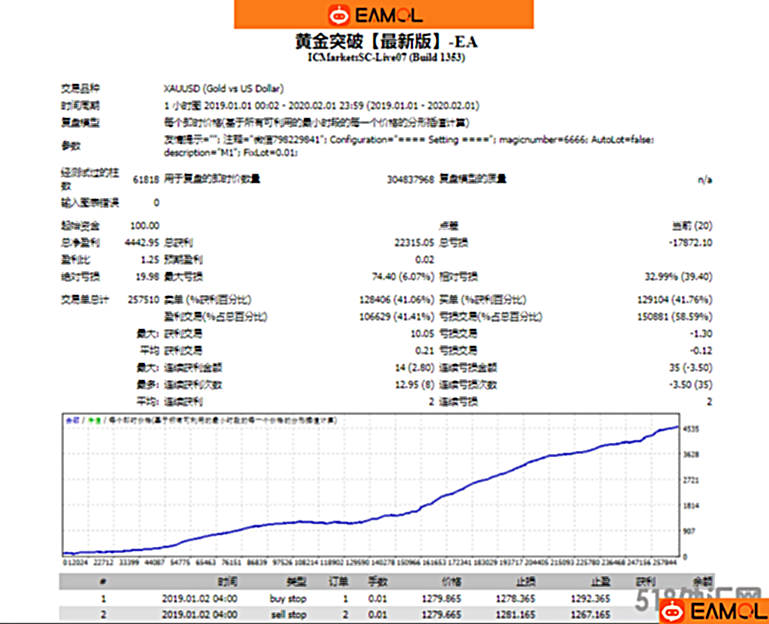The image size is (769, 624).
Task: Click the average loss trade value -0.12
Action: 701,350
